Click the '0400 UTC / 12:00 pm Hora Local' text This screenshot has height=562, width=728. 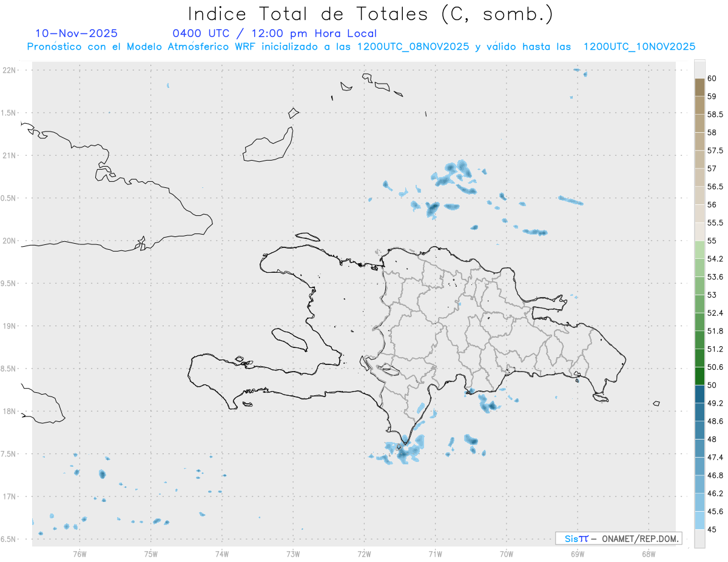pos(275,34)
